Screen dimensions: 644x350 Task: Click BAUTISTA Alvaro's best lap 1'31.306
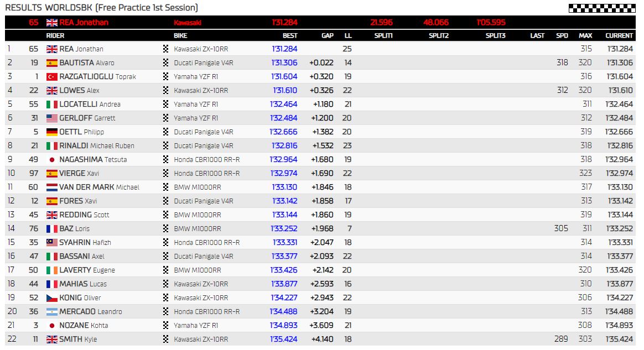tap(284, 63)
